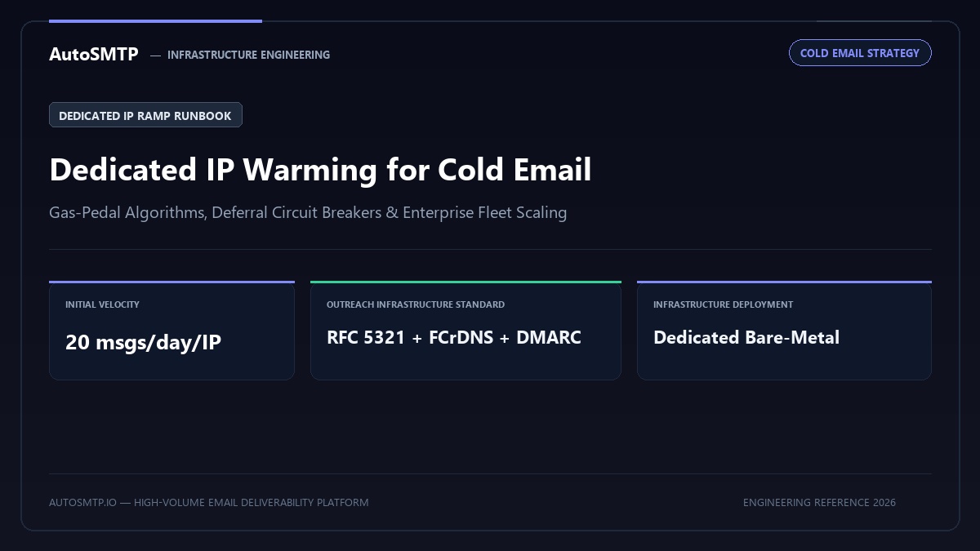Click the COLD EMAIL STRATEGY pill button

(860, 53)
